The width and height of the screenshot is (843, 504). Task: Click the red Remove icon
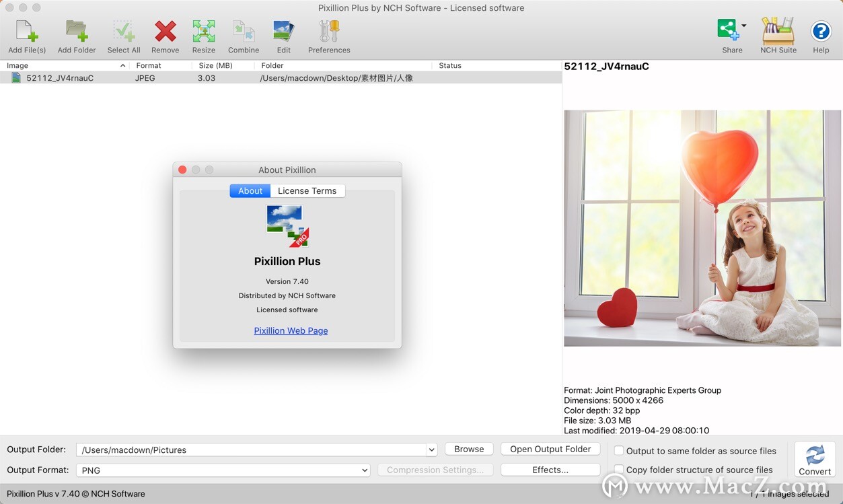click(165, 32)
